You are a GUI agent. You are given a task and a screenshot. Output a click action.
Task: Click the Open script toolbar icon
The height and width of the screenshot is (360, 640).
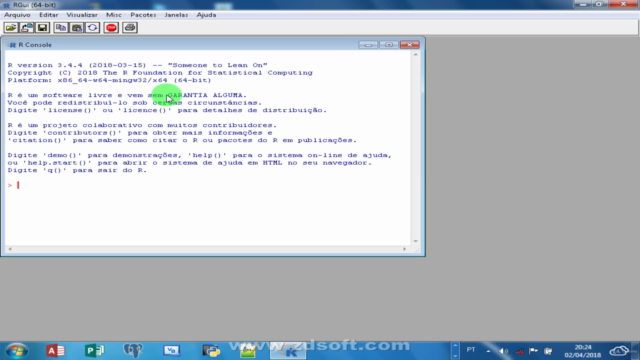click(x=11, y=28)
